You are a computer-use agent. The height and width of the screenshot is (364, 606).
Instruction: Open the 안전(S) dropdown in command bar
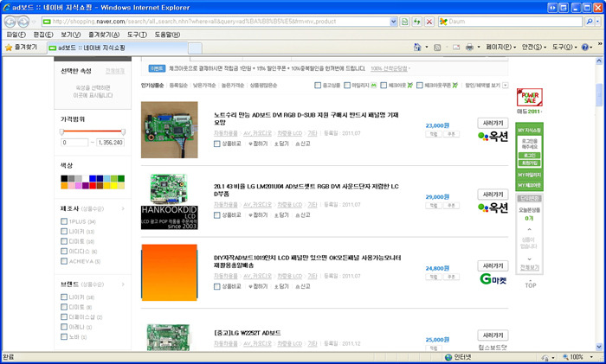click(x=534, y=47)
